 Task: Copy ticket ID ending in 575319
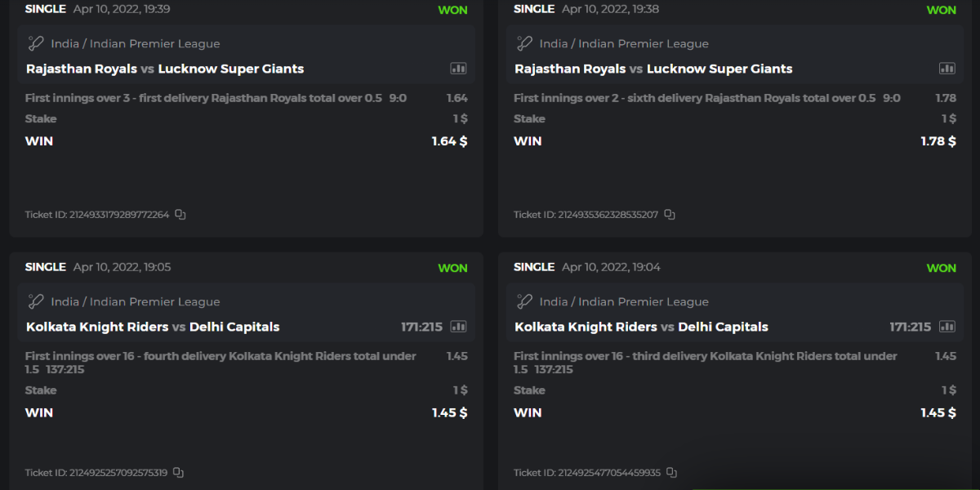pos(179,473)
